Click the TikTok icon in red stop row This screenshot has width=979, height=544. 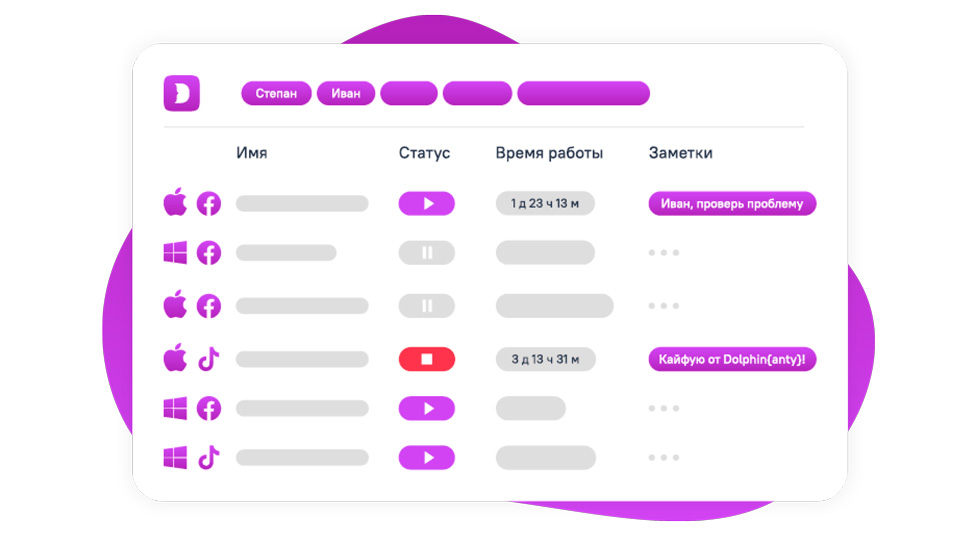point(209,359)
